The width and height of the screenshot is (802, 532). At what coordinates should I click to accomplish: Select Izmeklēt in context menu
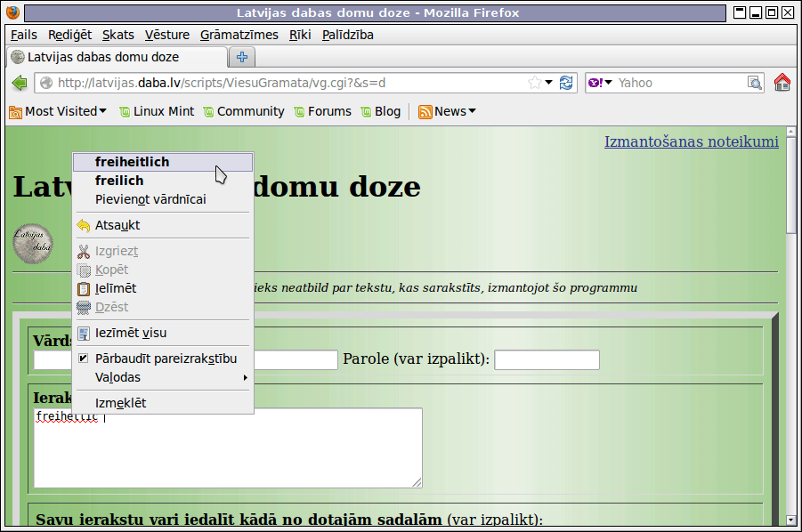pyautogui.click(x=163, y=403)
